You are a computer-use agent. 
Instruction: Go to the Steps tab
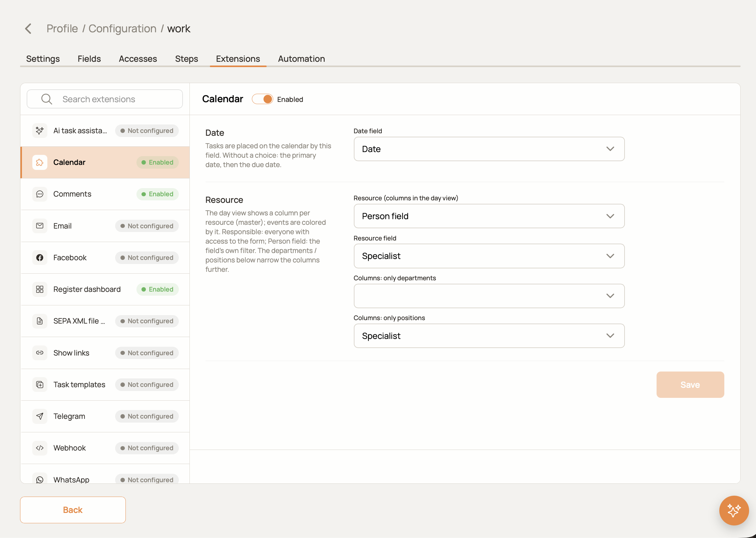[x=187, y=59]
